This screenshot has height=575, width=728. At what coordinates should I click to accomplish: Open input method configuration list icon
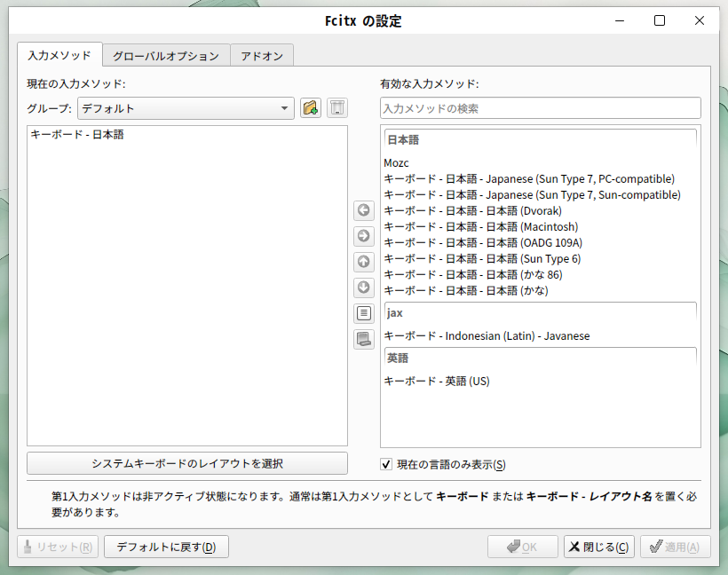[363, 313]
